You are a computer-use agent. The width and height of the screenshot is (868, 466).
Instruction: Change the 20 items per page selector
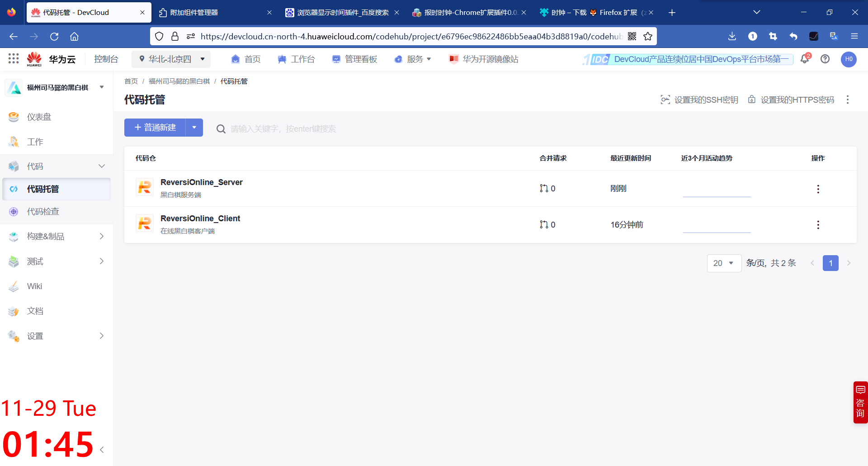[724, 263]
